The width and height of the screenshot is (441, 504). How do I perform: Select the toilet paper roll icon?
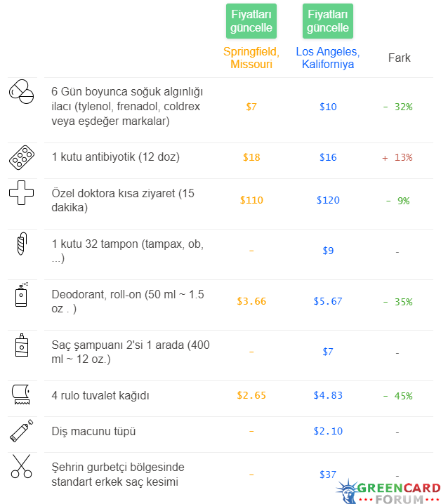[x=21, y=394]
